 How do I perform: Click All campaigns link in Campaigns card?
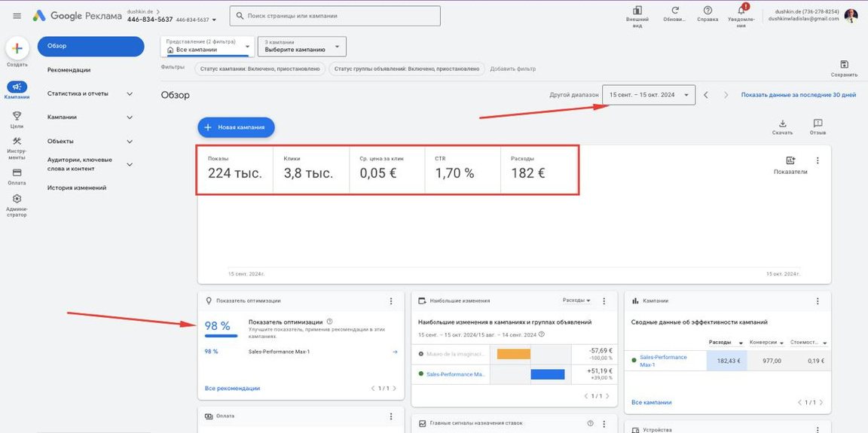(651, 403)
